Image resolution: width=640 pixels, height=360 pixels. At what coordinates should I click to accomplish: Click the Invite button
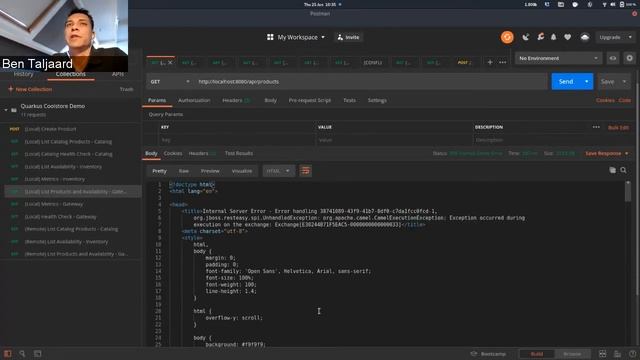tap(349, 37)
